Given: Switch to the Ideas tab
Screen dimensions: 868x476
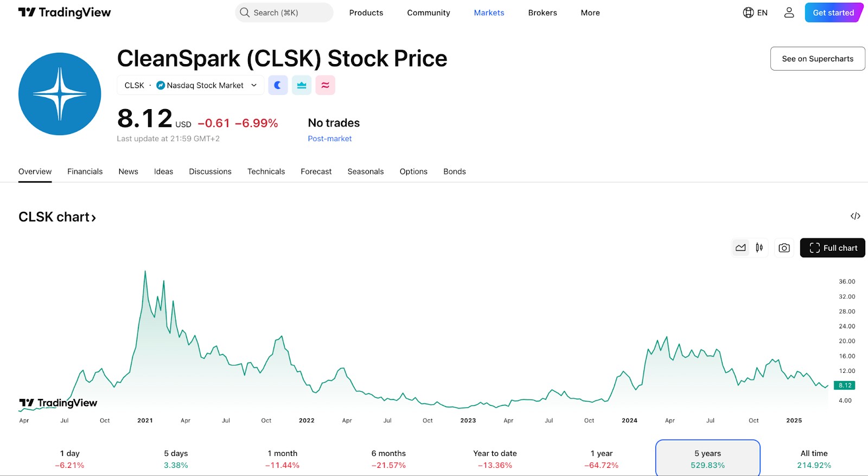Looking at the screenshot, I should tap(163, 172).
